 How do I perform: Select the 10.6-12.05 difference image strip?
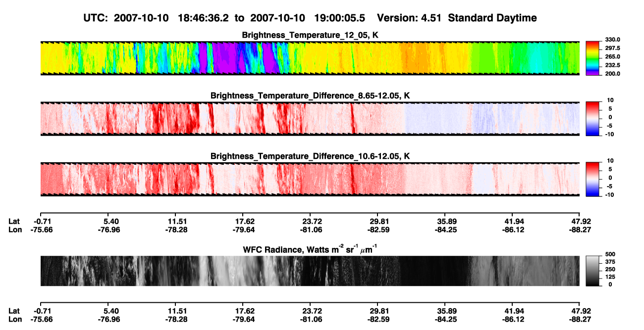[x=310, y=179]
